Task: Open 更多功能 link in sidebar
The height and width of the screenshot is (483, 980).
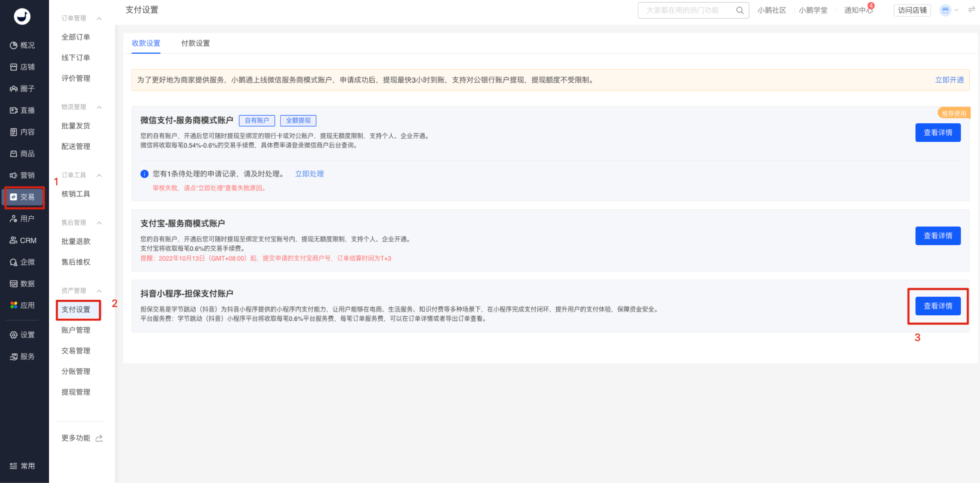Action: click(76, 439)
